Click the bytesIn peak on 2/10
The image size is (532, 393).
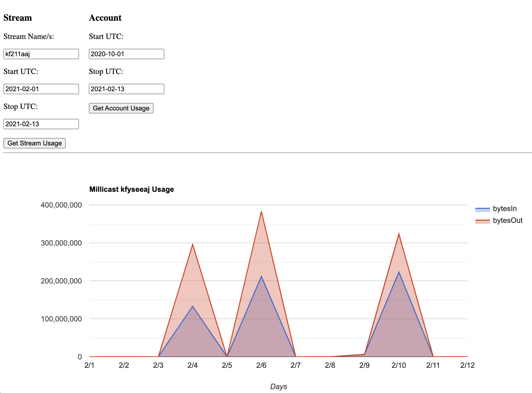pyautogui.click(x=399, y=272)
